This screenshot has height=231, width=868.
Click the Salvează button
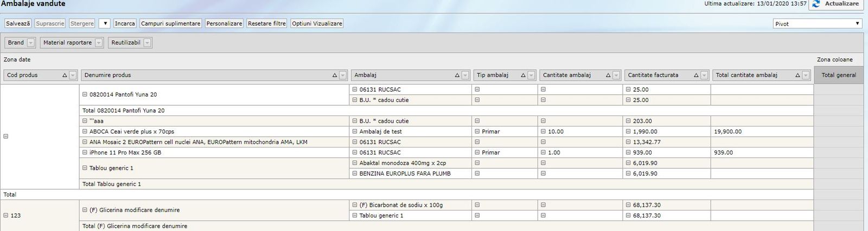click(x=18, y=24)
